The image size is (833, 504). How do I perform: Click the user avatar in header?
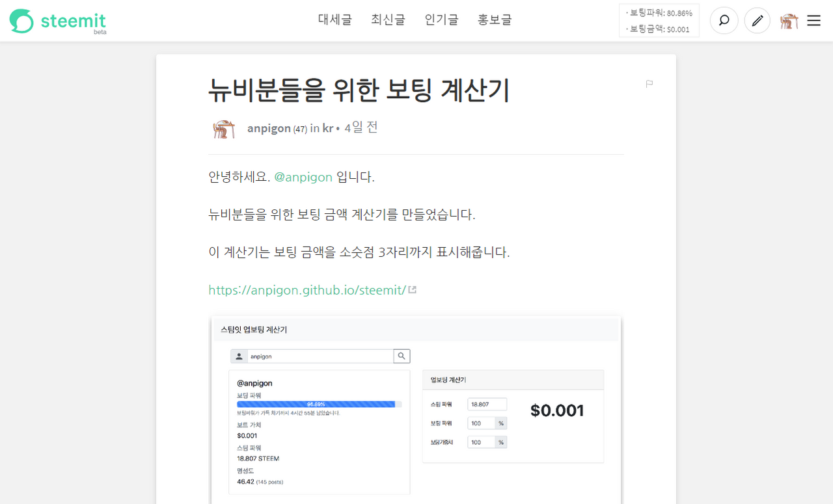[789, 21]
